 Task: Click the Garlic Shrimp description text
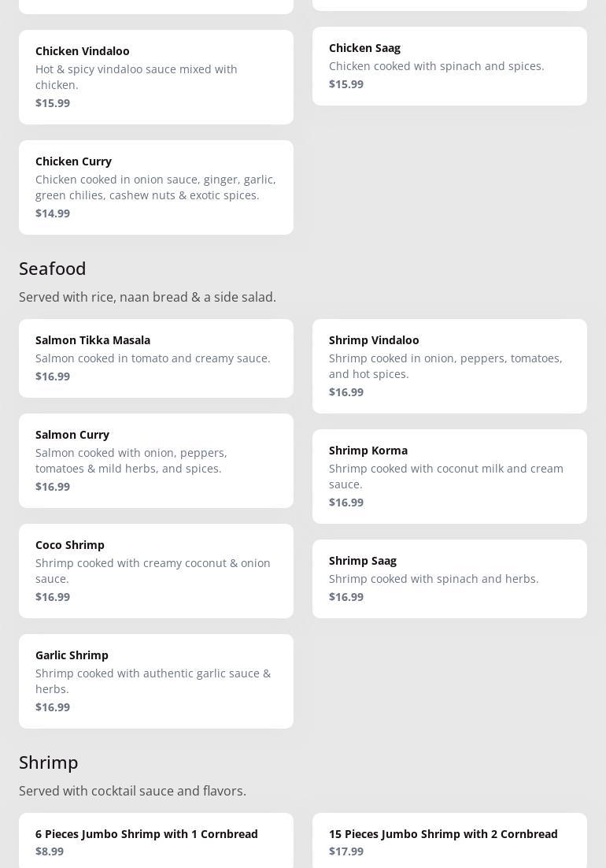tap(153, 681)
